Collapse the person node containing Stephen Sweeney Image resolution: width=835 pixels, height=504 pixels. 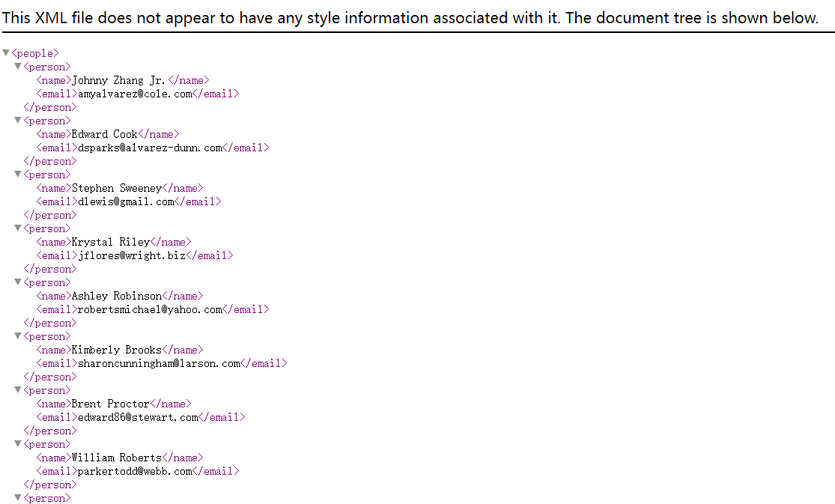coord(17,174)
